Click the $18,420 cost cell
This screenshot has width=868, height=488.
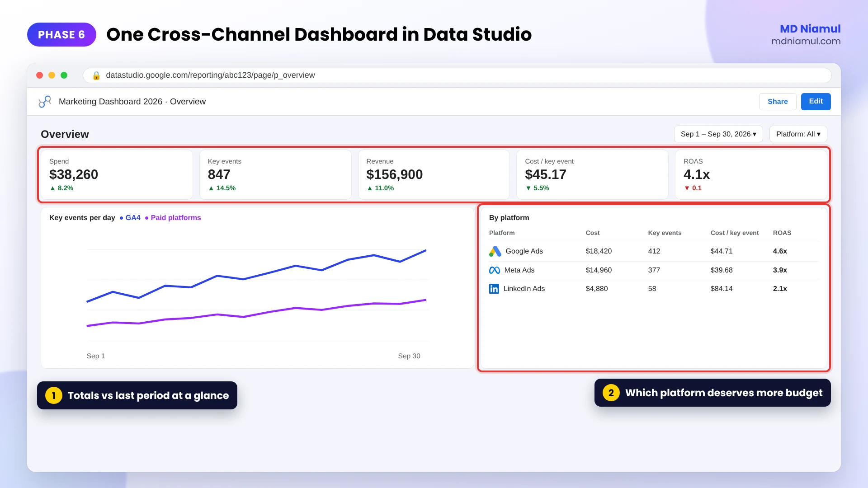(x=599, y=251)
